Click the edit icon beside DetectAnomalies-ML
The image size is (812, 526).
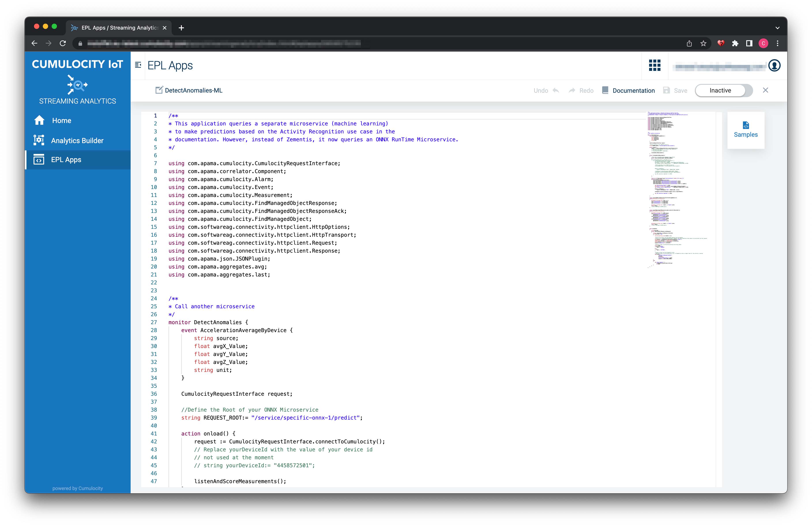pyautogui.click(x=159, y=90)
